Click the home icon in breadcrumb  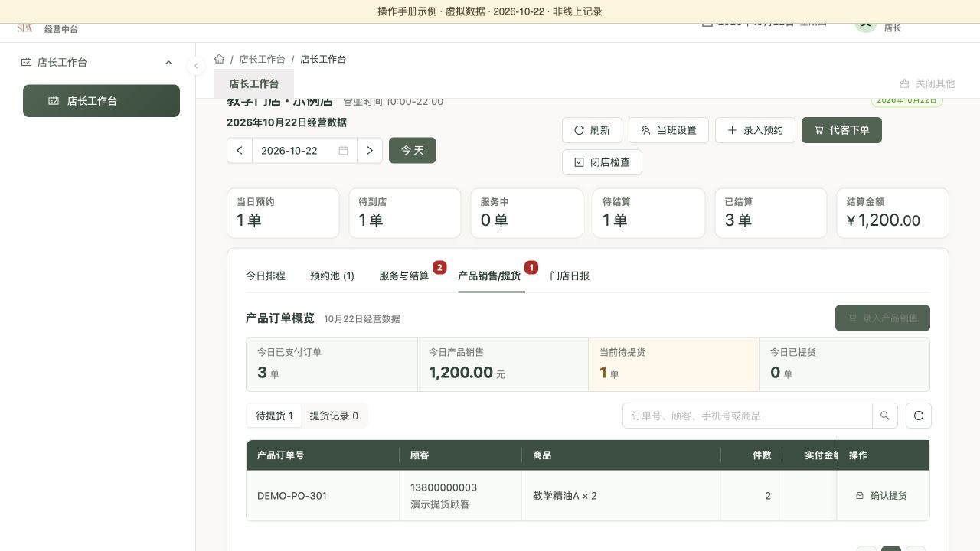click(x=220, y=59)
